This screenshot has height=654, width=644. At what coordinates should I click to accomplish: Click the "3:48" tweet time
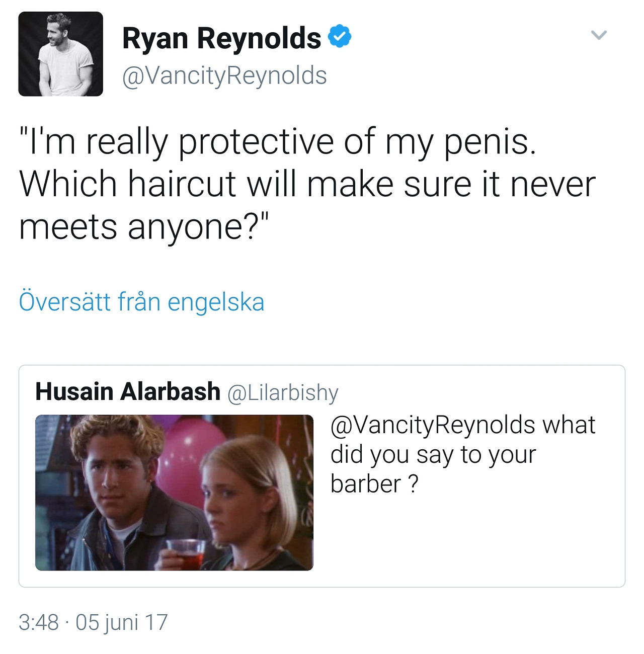[x=39, y=622]
